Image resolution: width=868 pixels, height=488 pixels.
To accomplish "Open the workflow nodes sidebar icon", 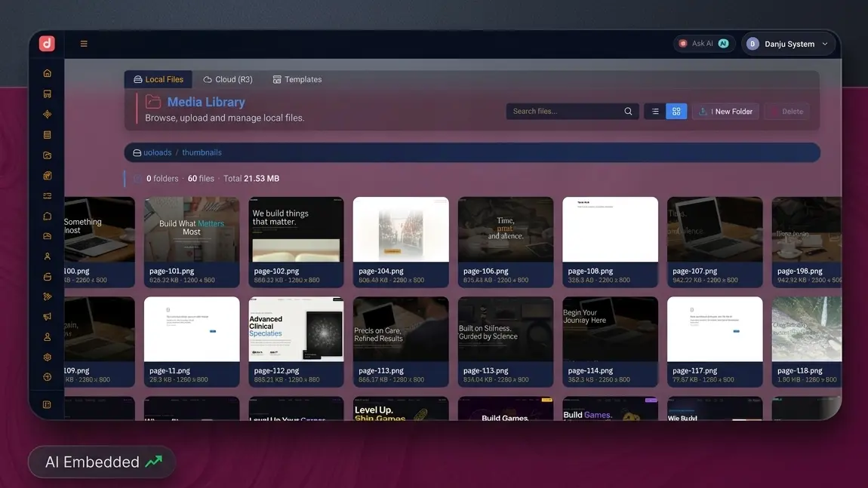I will tap(47, 296).
